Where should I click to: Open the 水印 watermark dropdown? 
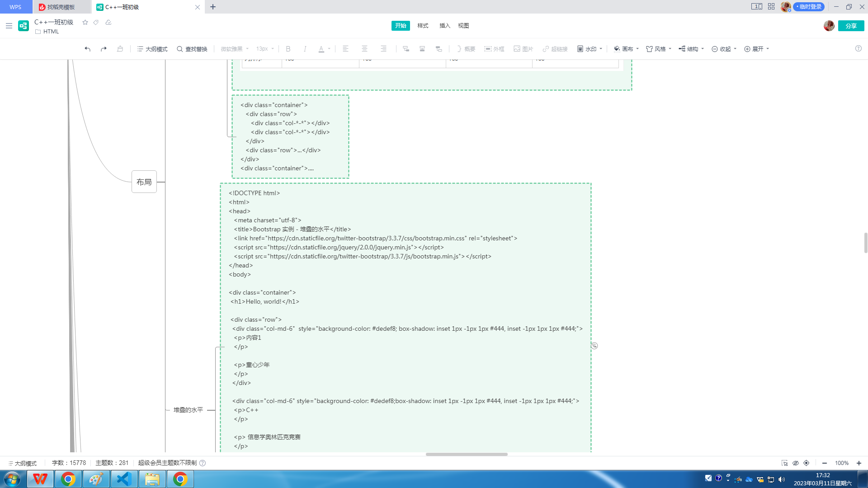point(590,49)
